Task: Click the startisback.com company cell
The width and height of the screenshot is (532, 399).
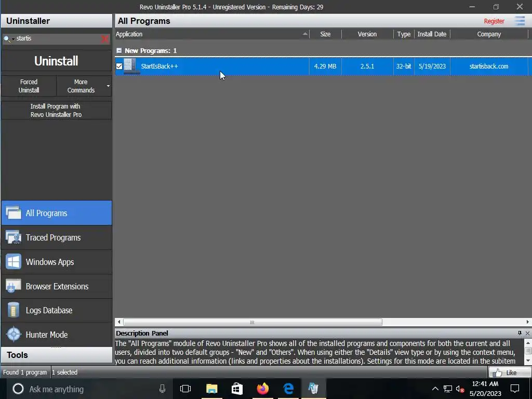Action: point(489,66)
